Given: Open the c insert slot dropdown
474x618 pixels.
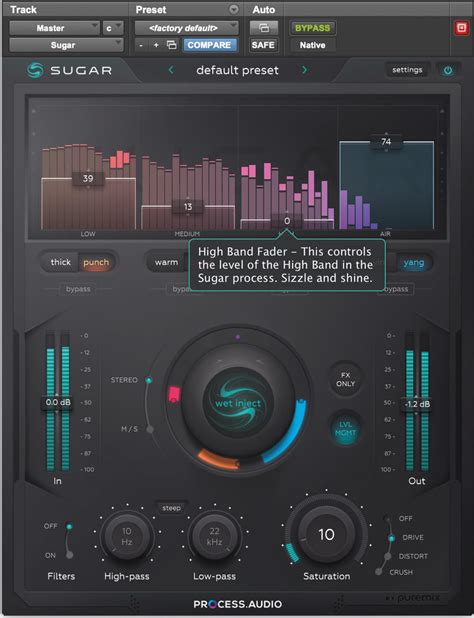Looking at the screenshot, I should (x=113, y=28).
